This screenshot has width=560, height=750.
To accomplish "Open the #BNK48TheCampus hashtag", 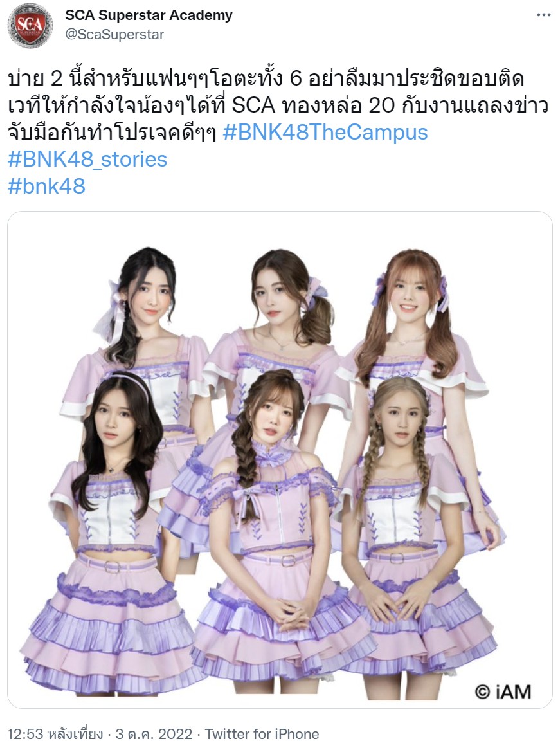I will coord(325,133).
